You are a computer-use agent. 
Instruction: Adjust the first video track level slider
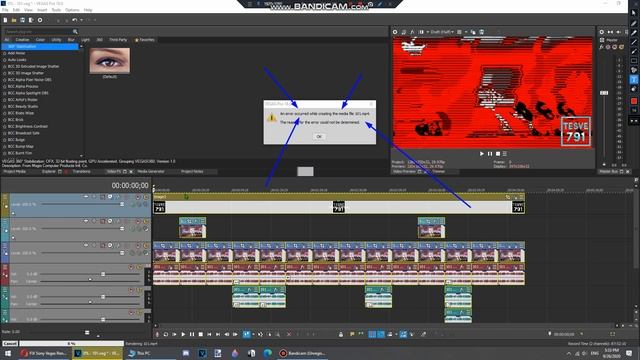point(122,204)
